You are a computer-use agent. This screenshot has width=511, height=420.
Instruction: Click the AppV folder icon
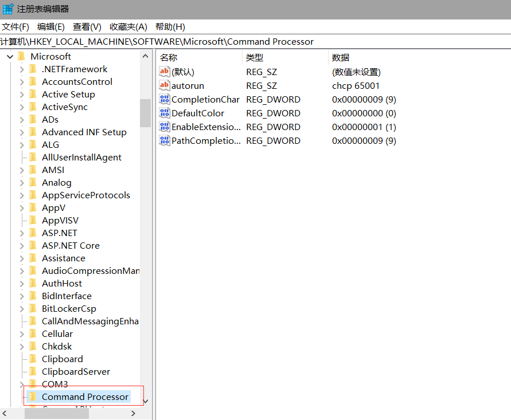tap(33, 208)
